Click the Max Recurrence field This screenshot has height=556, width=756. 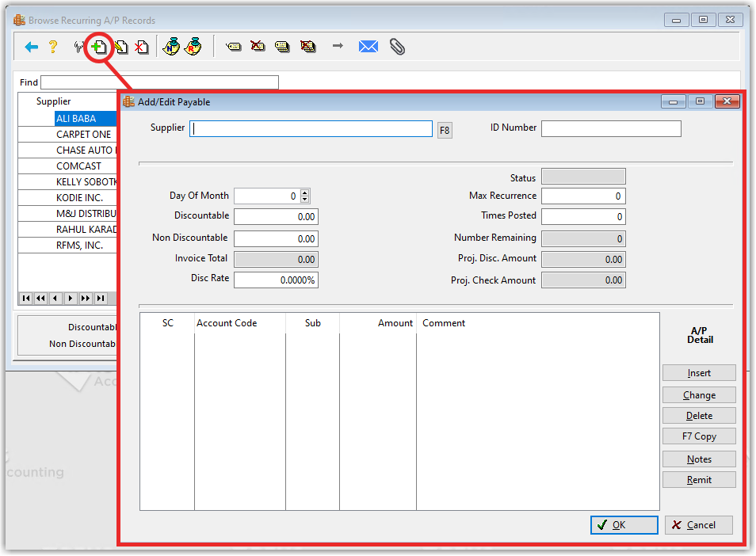coord(583,196)
